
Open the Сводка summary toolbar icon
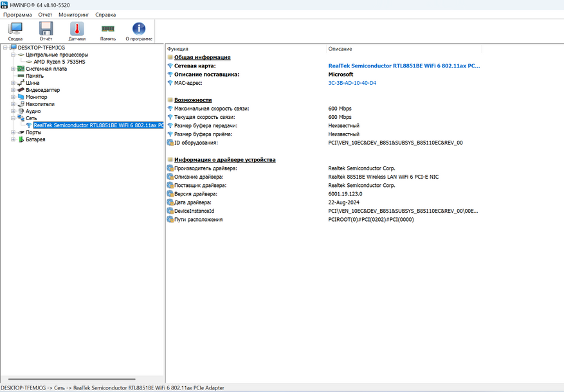click(x=15, y=28)
